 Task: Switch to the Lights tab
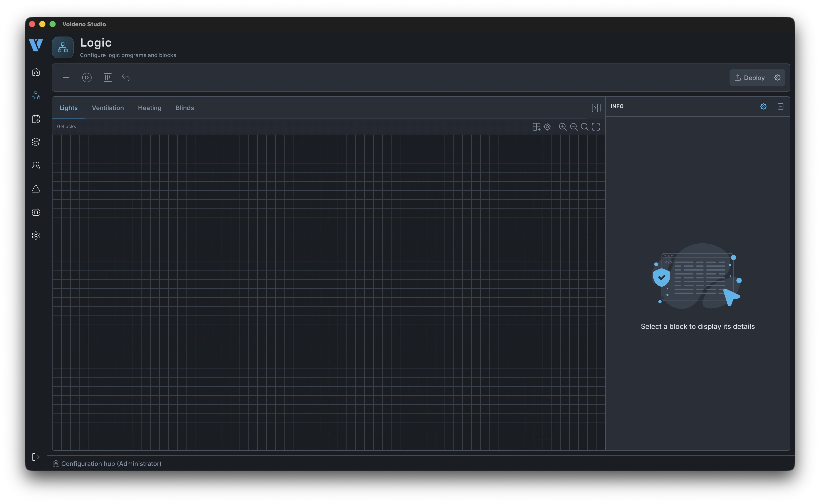pos(68,108)
